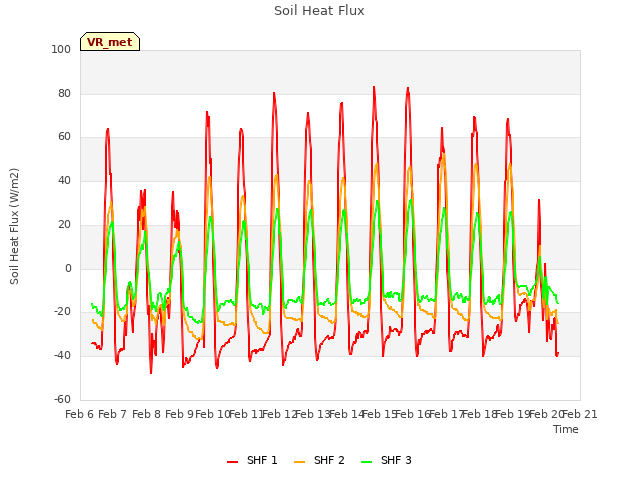Click the Feb 7 x-axis label
Viewport: 640px width, 480px height.
(x=113, y=414)
